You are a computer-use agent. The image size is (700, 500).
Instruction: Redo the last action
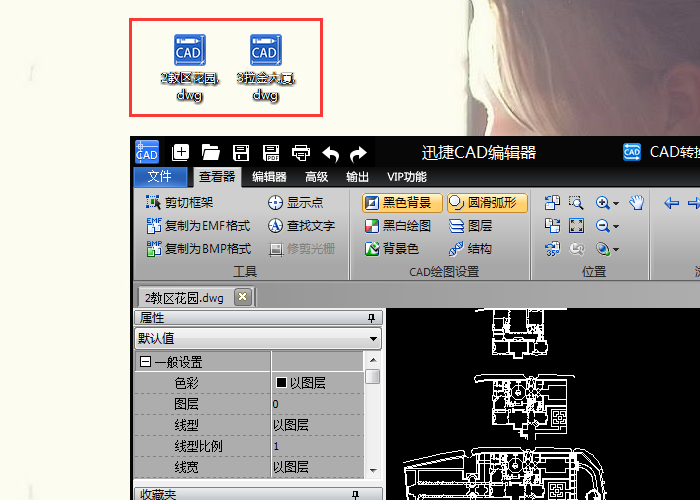358,154
